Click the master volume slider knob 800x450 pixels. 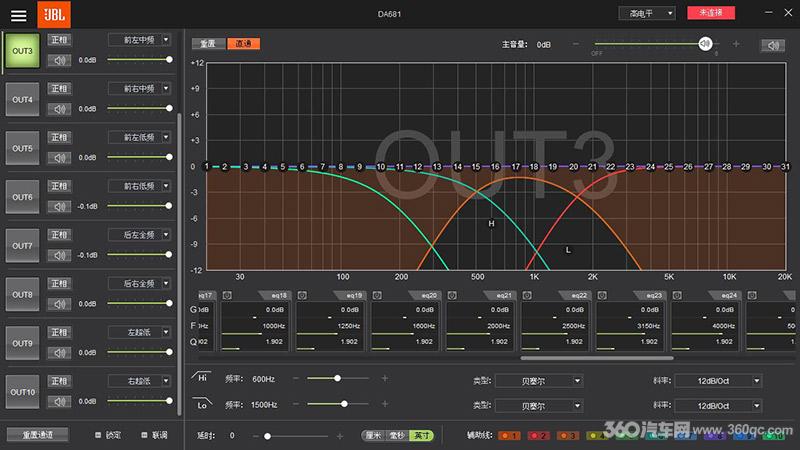pyautogui.click(x=705, y=44)
